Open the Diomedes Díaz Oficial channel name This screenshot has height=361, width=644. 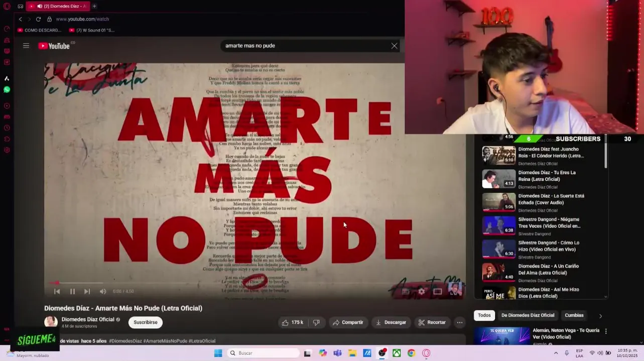88,319
